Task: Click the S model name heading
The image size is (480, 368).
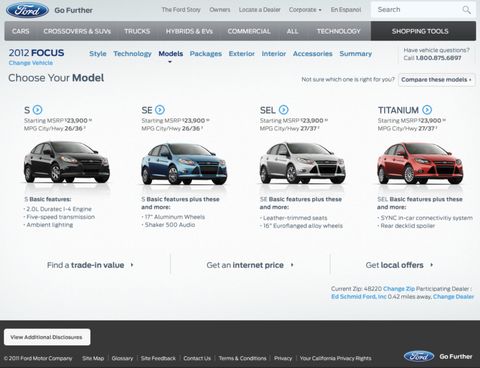Action: click(x=27, y=110)
